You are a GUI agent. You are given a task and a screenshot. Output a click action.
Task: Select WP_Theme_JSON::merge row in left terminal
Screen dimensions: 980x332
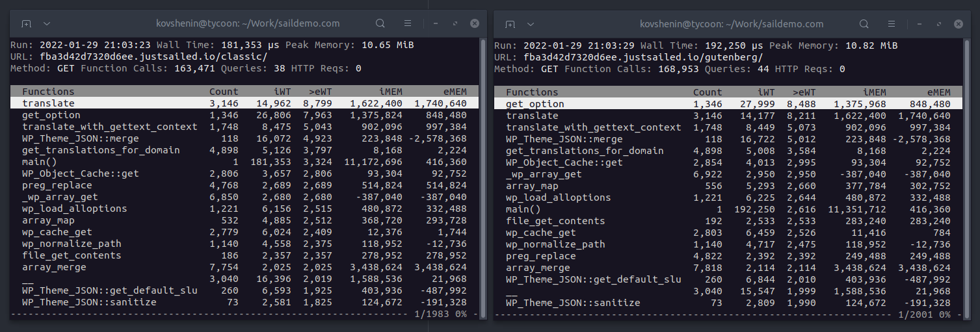point(245,138)
